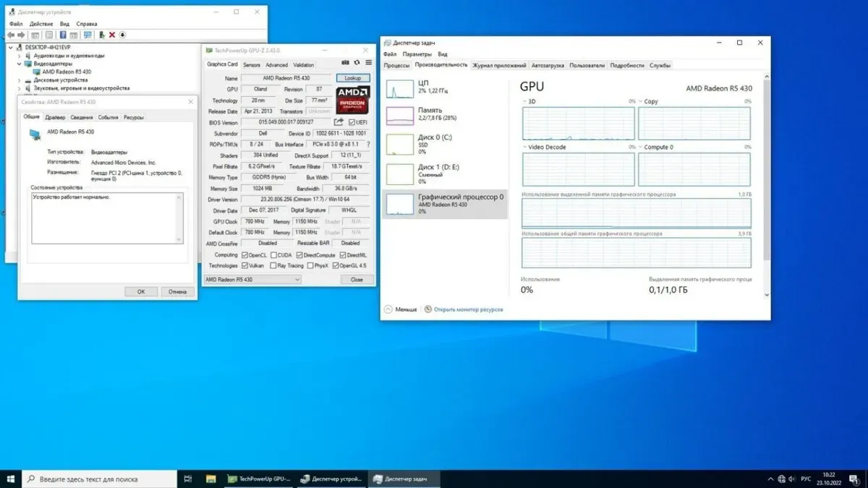Click the BIOS share/export arrow icon
The image size is (868, 488).
pos(339,122)
